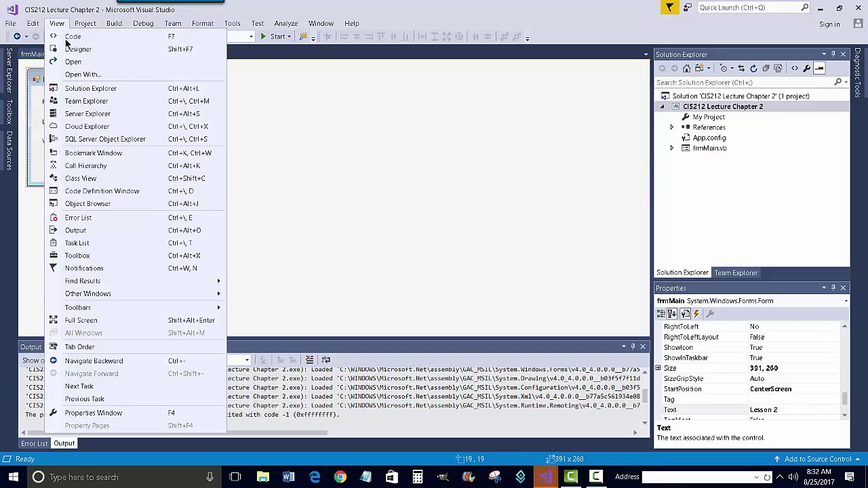Pin the Solution Explorer panel with auto-hide
Viewport: 868px width, 488px height.
[x=833, y=54]
